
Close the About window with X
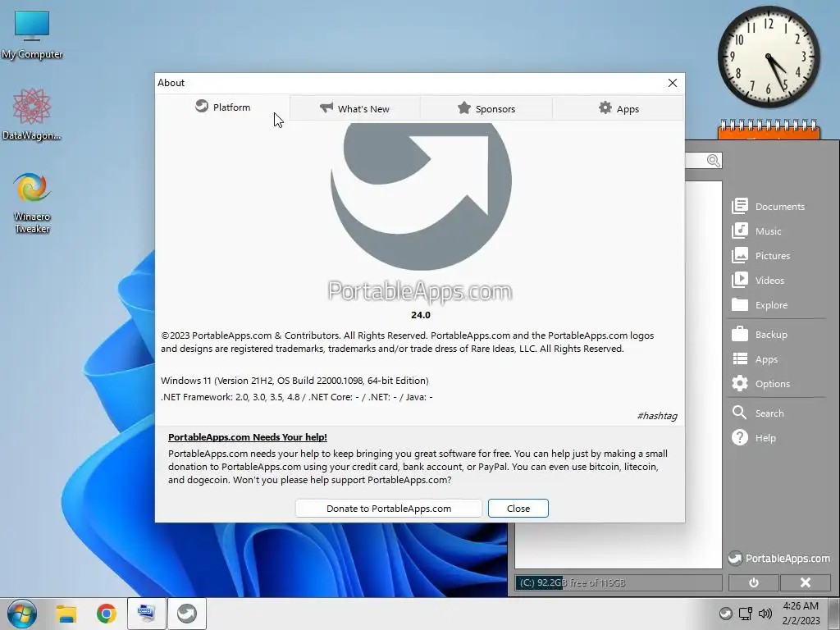click(x=673, y=83)
